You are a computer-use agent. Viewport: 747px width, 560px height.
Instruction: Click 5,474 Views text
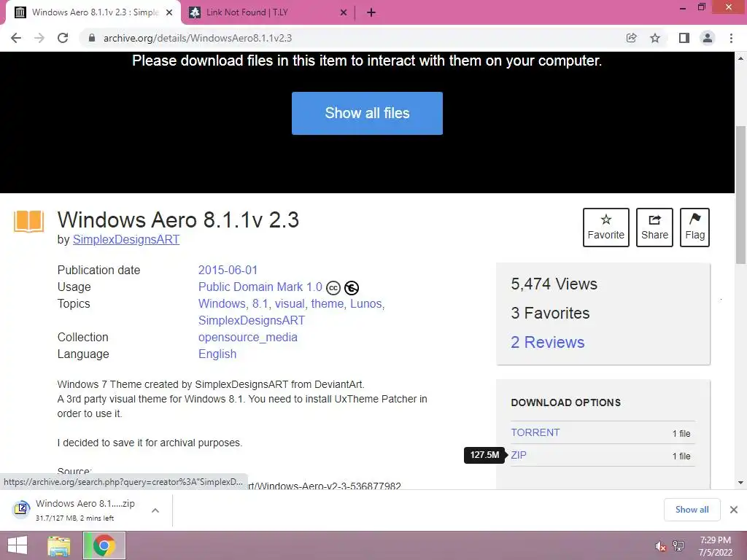pyautogui.click(x=554, y=284)
